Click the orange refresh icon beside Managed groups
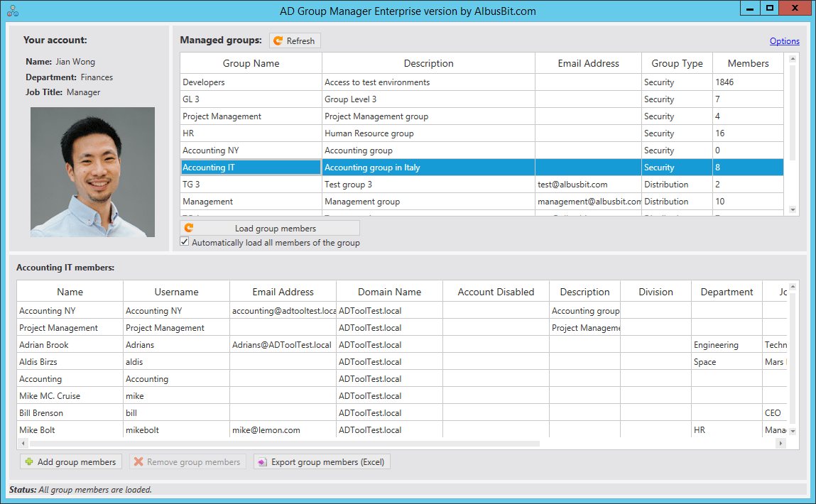Image resolution: width=816 pixels, height=504 pixels. point(278,40)
